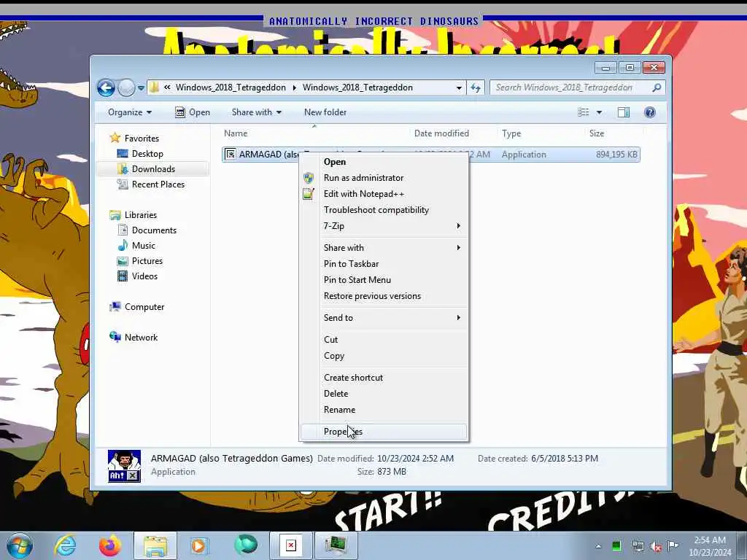This screenshot has width=747, height=560.
Task: Choose Edit with Notepad++
Action: click(x=384, y=194)
